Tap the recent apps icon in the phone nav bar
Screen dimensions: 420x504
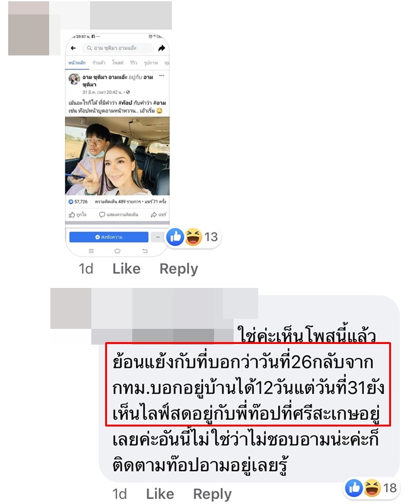pyautogui.click(x=91, y=251)
